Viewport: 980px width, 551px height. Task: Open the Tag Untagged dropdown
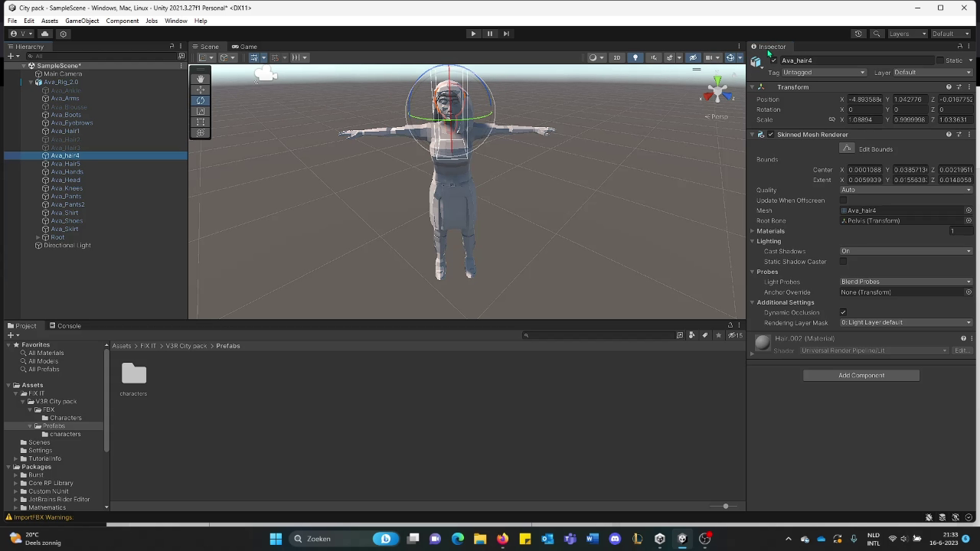[824, 73]
